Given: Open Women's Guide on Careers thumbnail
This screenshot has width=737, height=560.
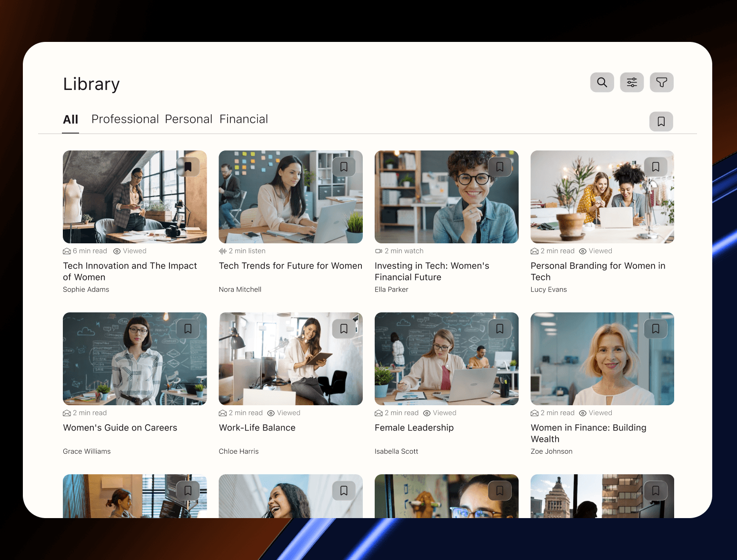Looking at the screenshot, I should click(x=135, y=359).
